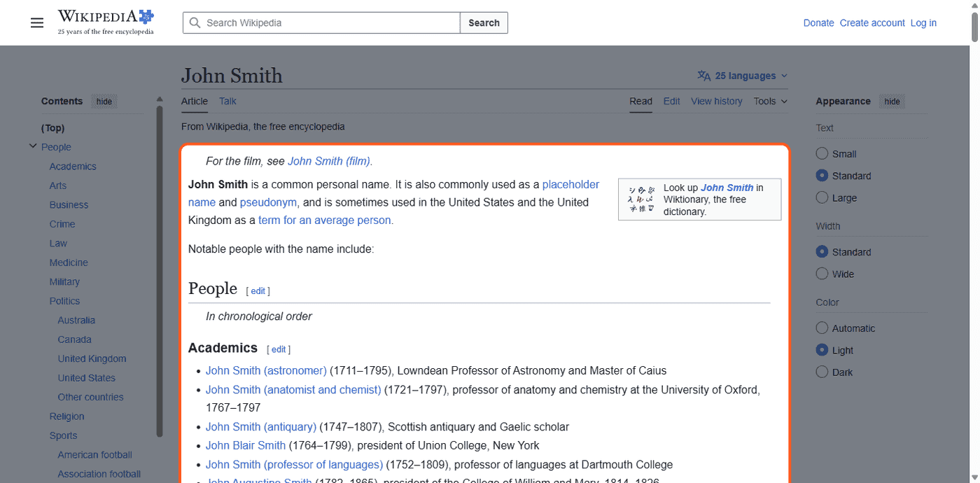Jump to (Top) in Contents
This screenshot has height=483, width=980.
[53, 128]
